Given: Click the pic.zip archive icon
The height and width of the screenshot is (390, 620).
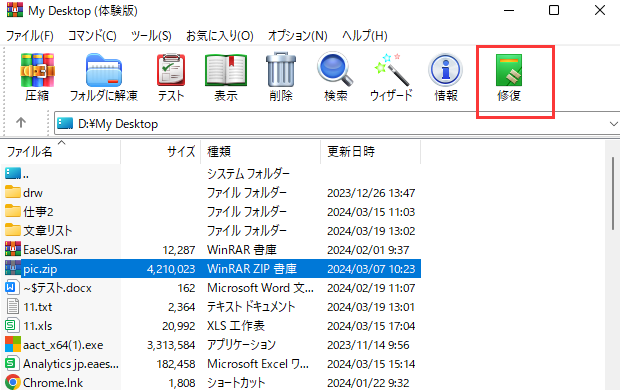Looking at the screenshot, I should click(13, 268).
